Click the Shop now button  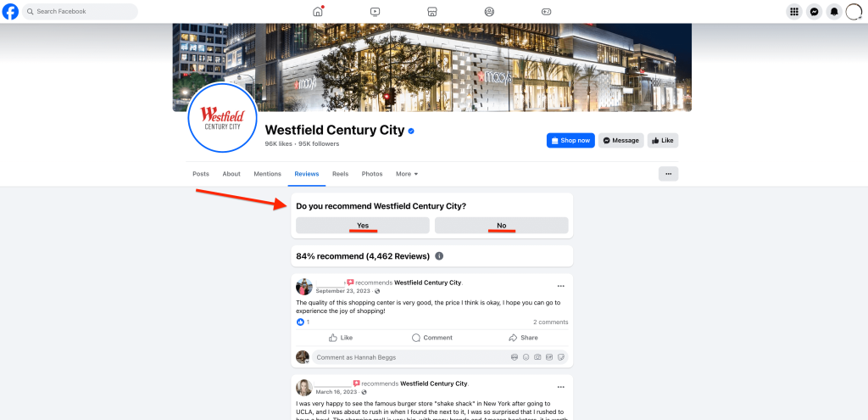570,141
